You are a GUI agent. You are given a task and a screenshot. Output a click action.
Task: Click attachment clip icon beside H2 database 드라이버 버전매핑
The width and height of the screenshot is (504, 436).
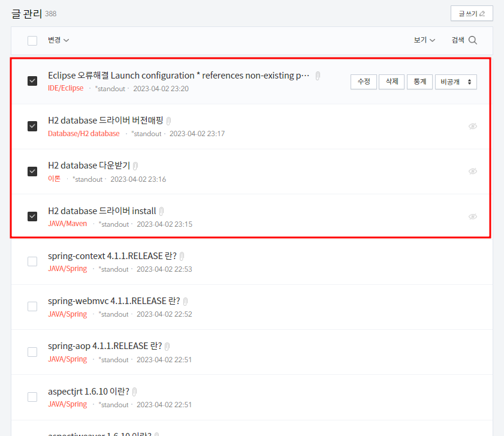coord(169,121)
